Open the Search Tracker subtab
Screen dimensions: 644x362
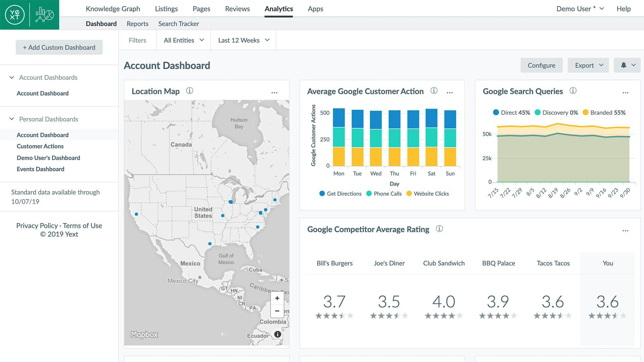point(178,24)
